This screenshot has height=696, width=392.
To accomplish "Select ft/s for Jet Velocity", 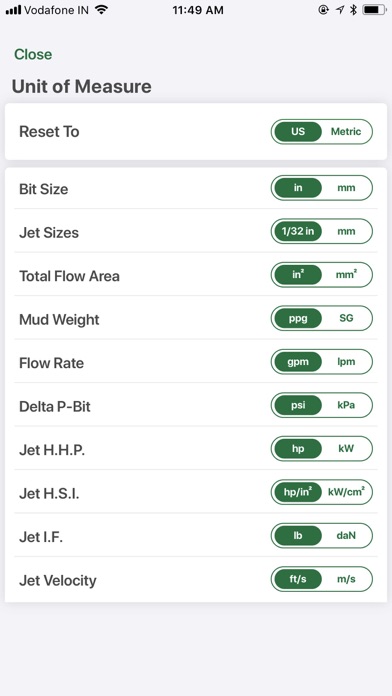I will click(x=298, y=579).
